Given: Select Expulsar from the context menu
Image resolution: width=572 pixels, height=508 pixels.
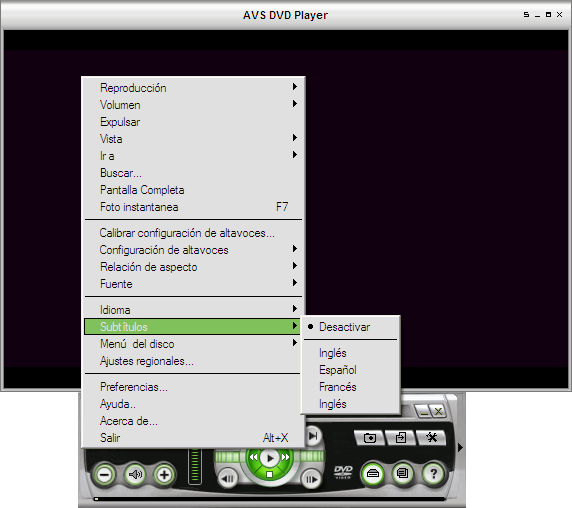Looking at the screenshot, I should (x=193, y=122).
